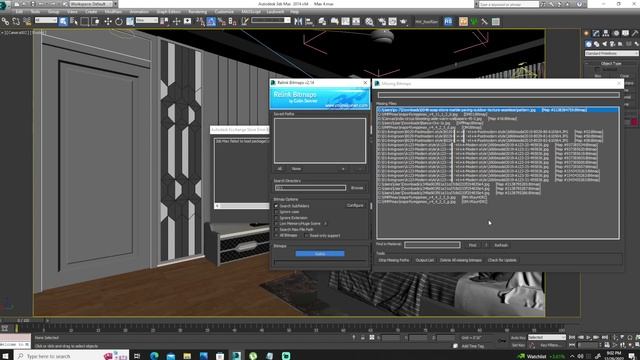Image resolution: width=640 pixels, height=360 pixels.
Task: Open the Customize menu
Action: coord(224,12)
